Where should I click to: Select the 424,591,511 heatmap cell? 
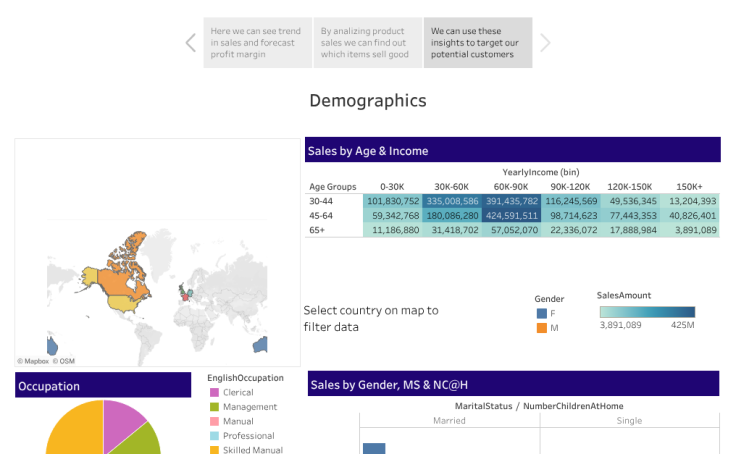510,215
